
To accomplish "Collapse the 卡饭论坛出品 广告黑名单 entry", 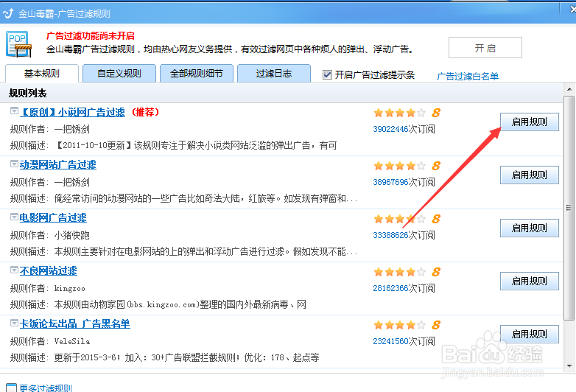I will click(14, 323).
